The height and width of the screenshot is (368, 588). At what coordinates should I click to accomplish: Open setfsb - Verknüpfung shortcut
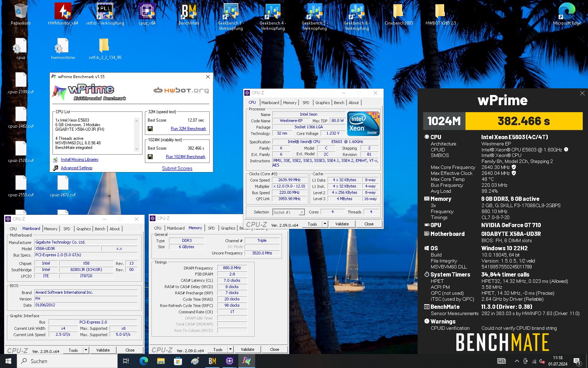[105, 14]
